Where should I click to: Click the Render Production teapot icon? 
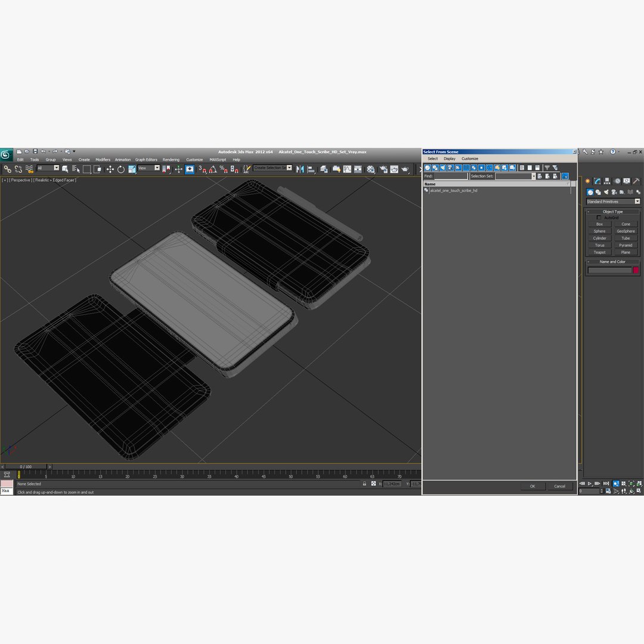(405, 169)
